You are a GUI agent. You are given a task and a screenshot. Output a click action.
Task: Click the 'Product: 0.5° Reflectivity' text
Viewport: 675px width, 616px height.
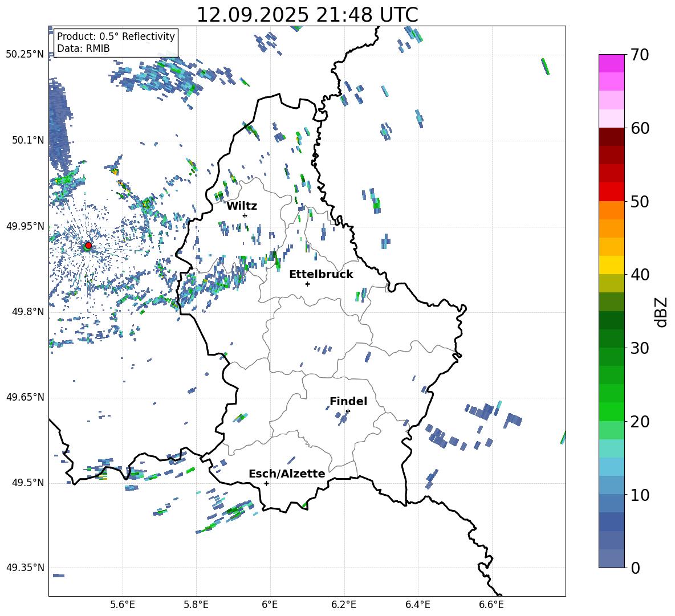click(116, 36)
